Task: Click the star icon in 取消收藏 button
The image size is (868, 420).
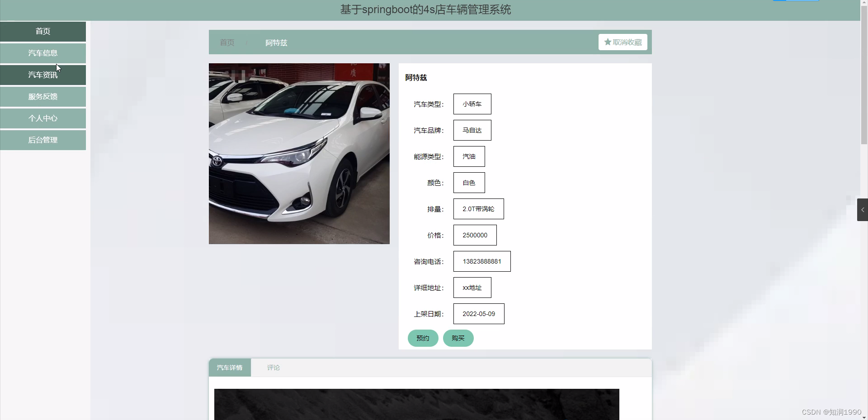Action: (x=607, y=42)
